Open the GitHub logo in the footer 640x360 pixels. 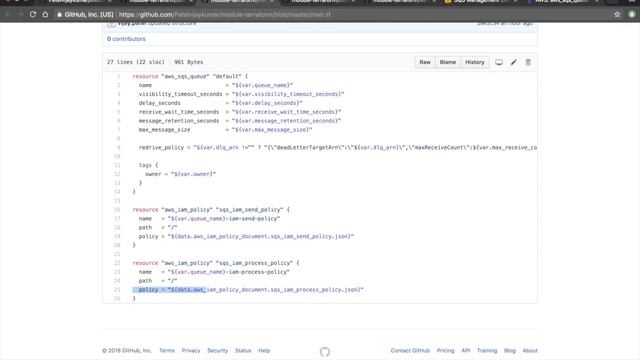click(324, 351)
